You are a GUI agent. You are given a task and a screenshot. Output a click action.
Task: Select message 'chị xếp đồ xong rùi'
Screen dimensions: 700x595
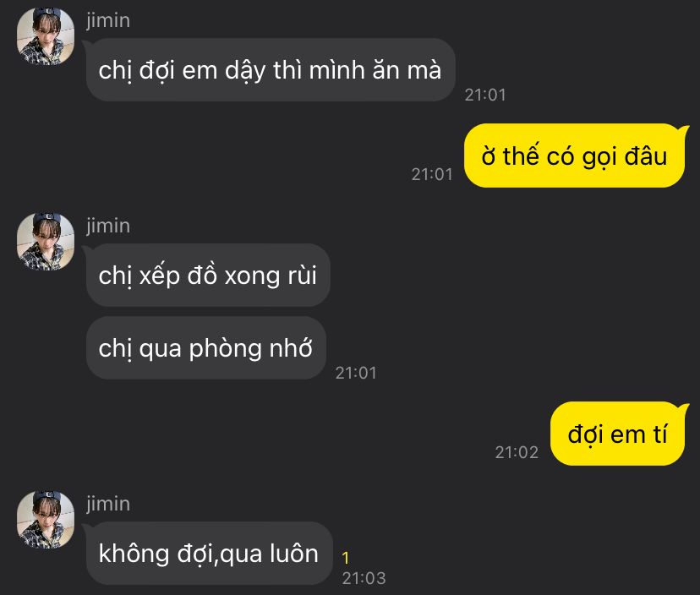pos(208,275)
